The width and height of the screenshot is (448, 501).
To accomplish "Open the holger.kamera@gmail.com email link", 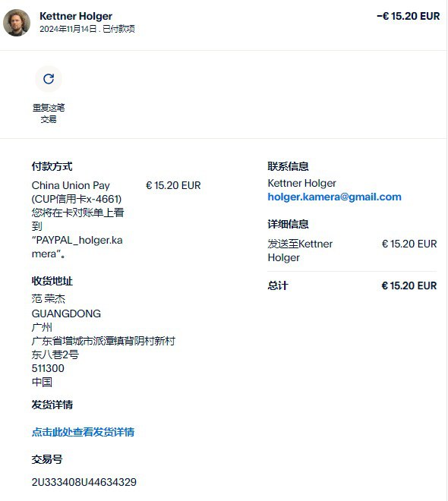I will point(334,197).
